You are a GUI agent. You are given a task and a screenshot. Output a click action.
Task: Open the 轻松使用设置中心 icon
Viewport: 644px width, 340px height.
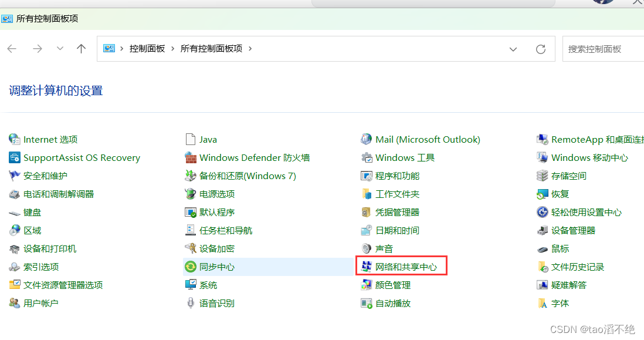[542, 212]
